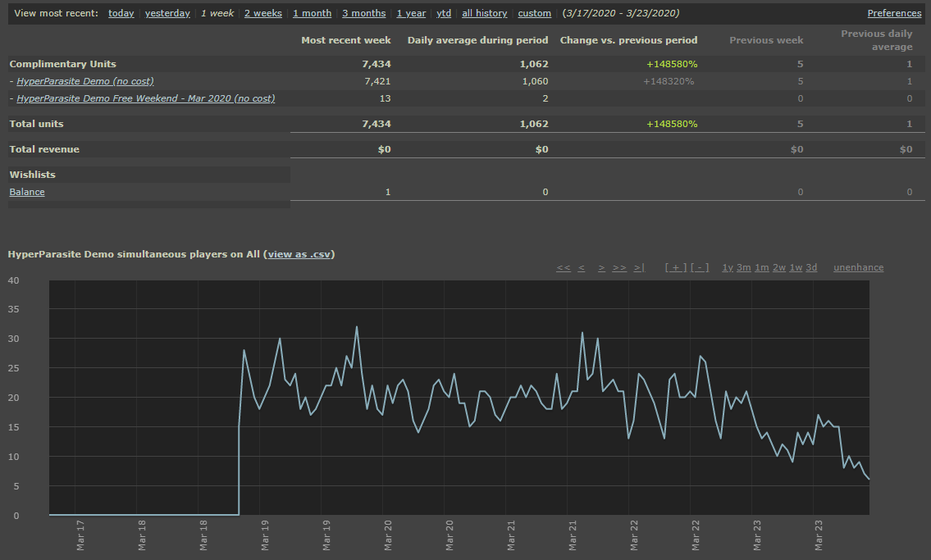Set chart range to '1m'
The image size is (931, 560).
(762, 267)
